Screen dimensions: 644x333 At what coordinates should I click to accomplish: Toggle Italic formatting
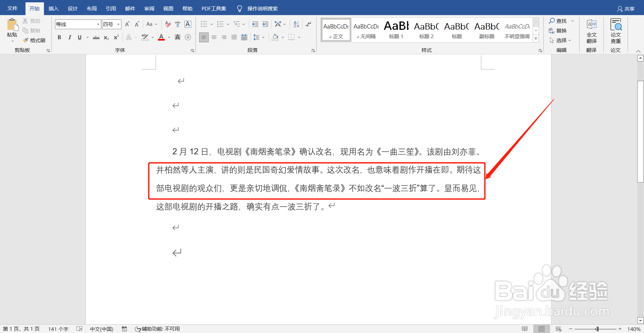point(69,37)
